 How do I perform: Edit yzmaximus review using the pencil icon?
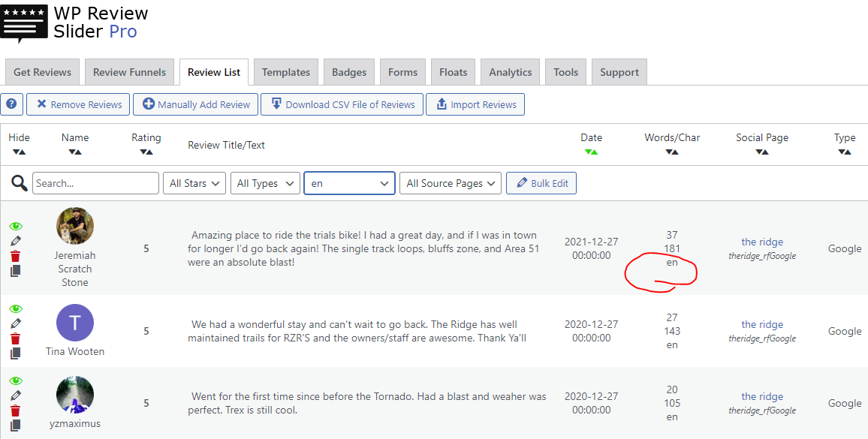[16, 395]
